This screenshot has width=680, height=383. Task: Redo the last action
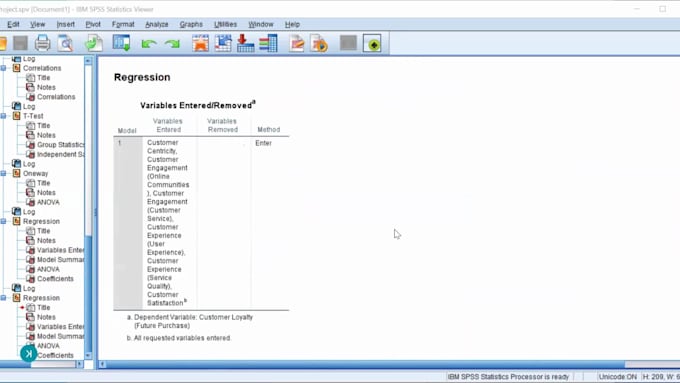pos(172,44)
